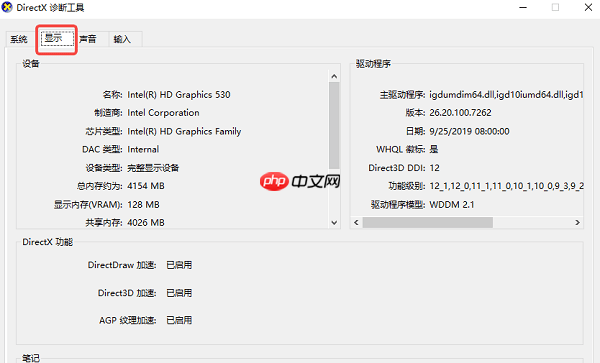The image size is (600, 363).
Task: Select the 显示 tab
Action: tap(57, 38)
